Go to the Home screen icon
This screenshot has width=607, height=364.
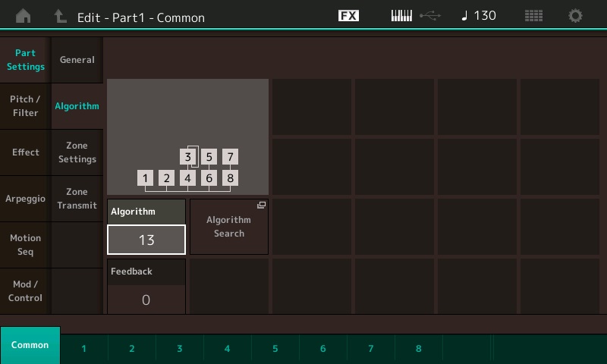[24, 16]
